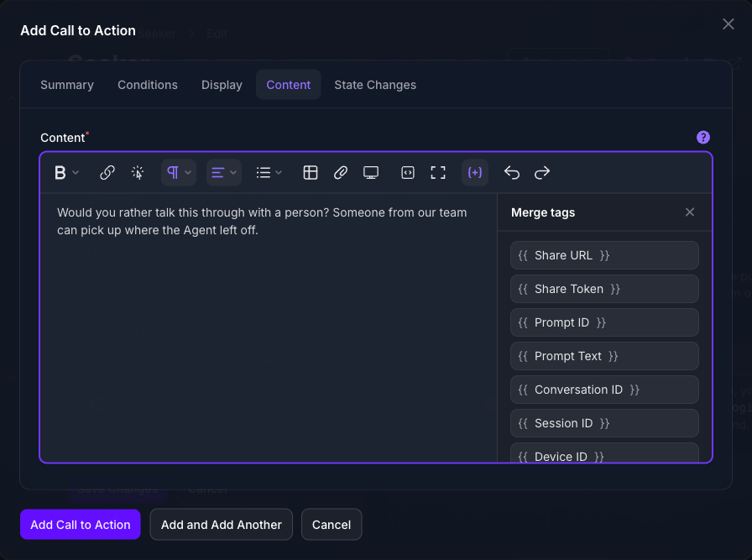Undo the last edit
Image resolution: width=752 pixels, height=560 pixels.
(512, 172)
